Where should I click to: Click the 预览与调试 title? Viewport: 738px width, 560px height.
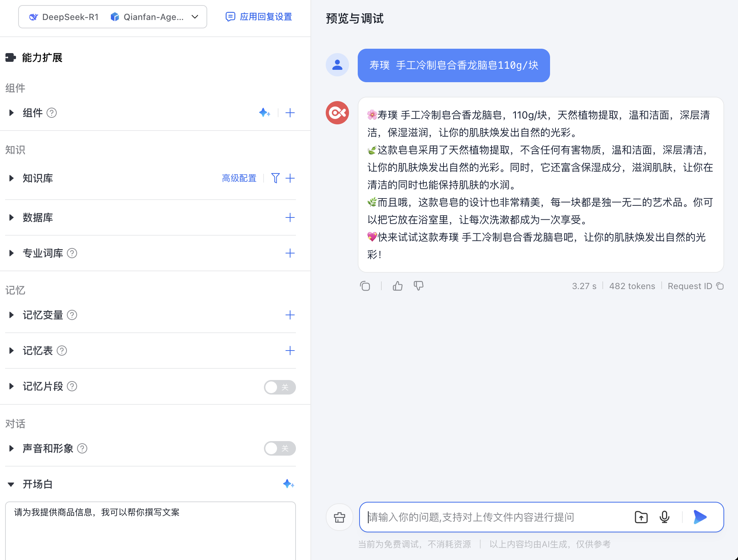point(355,18)
